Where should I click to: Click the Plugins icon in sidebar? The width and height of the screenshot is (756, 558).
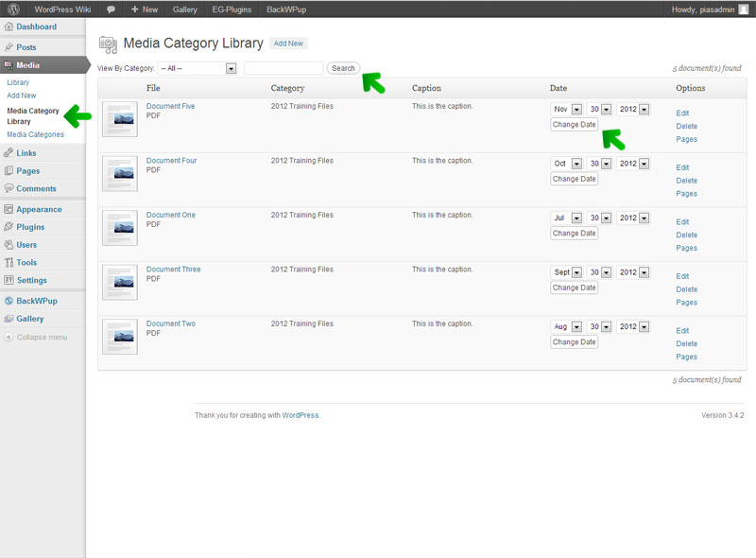(x=9, y=227)
